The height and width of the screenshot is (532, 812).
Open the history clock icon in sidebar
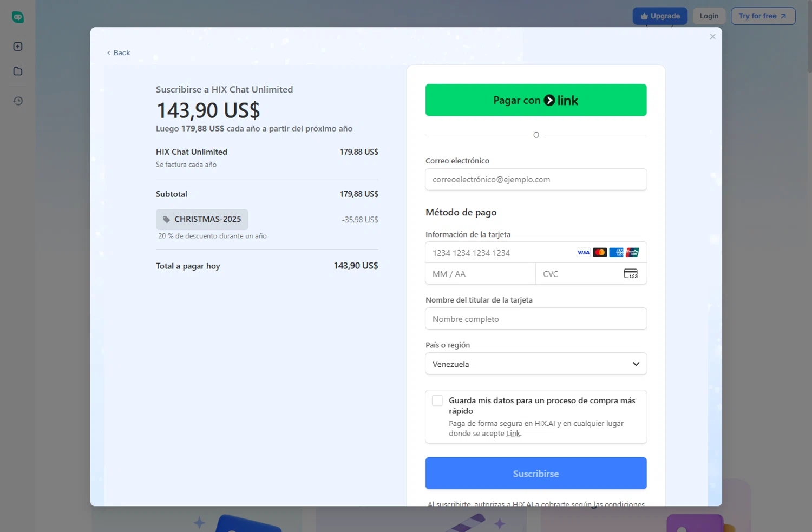[18, 101]
